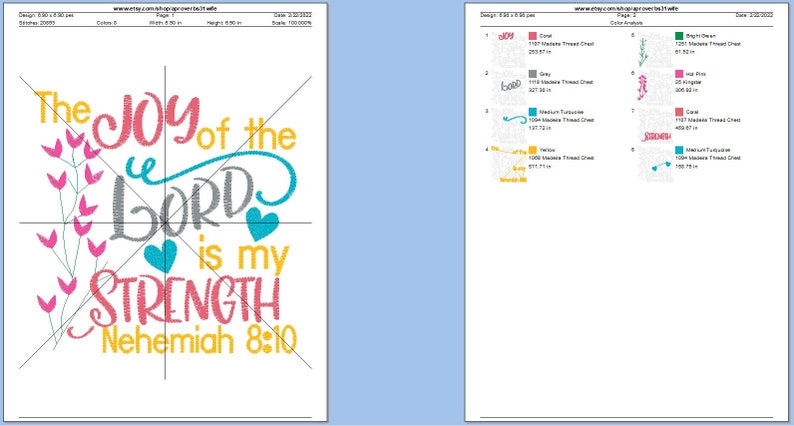Click the 'Medium Turquoise' name for color 8
The height and width of the screenshot is (426, 794).
[708, 150]
